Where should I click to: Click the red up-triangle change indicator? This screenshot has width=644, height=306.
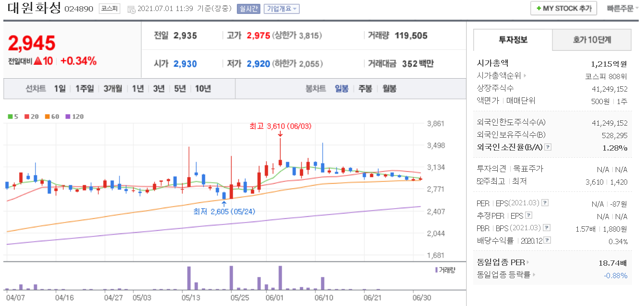37,61
